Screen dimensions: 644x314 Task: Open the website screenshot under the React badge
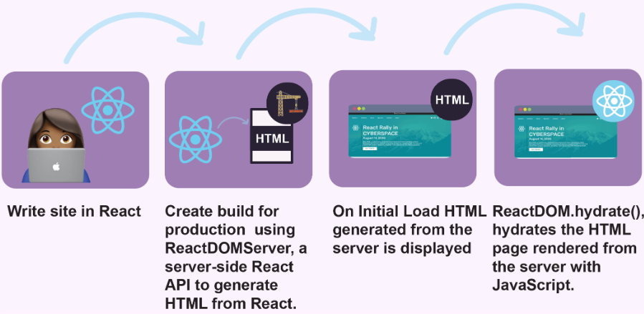(565, 132)
